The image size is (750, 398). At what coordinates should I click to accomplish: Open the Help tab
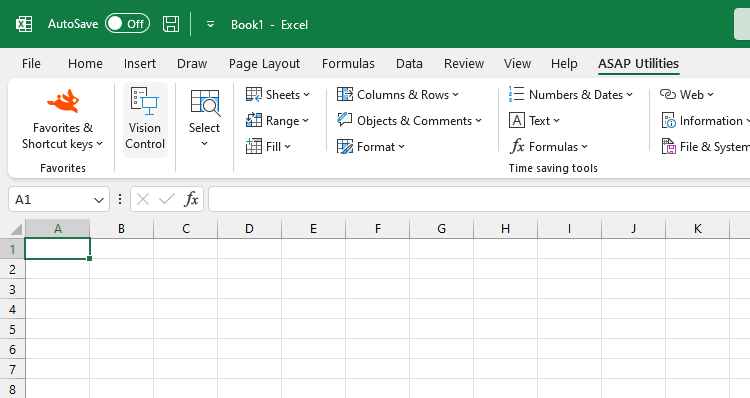[564, 64]
